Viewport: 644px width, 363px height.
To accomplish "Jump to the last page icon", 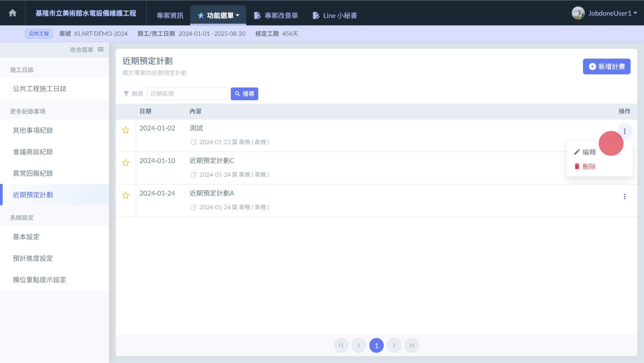I will click(x=412, y=346).
